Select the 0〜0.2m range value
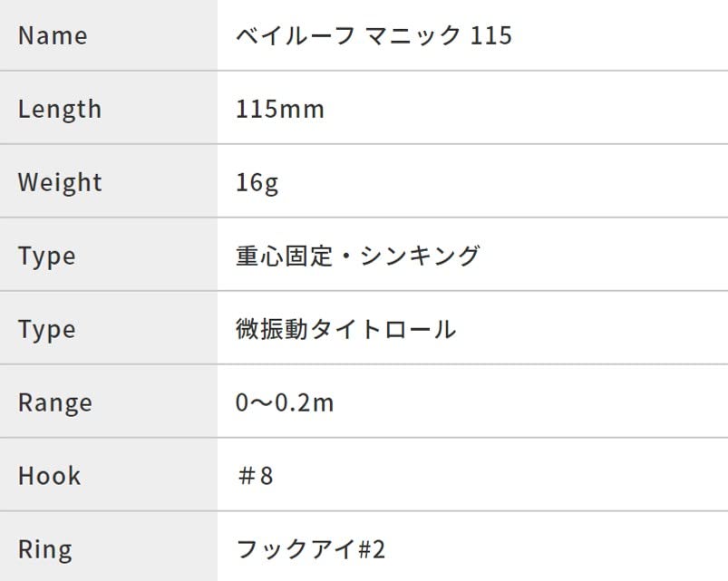 285,403
